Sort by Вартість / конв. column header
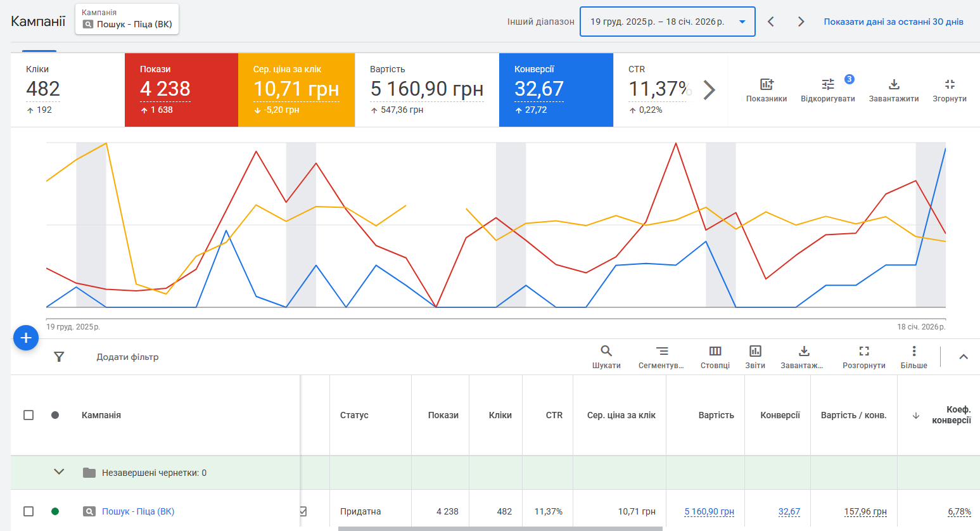 pyautogui.click(x=854, y=415)
